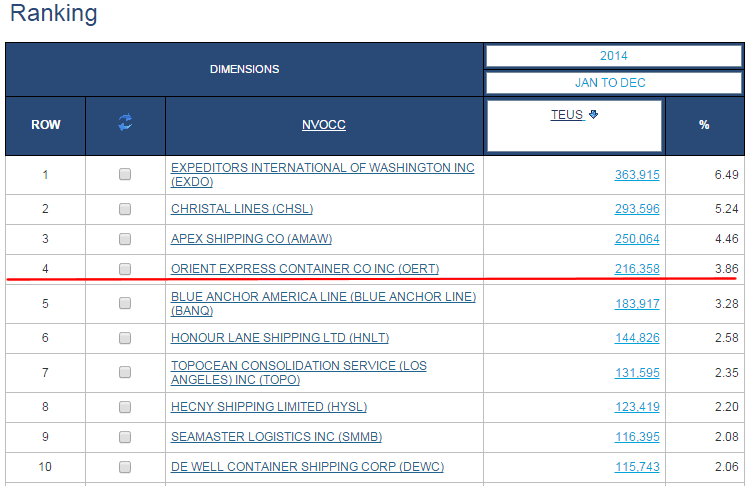Click the 2.08 percentage value
The height and width of the screenshot is (486, 746).
coord(726,437)
